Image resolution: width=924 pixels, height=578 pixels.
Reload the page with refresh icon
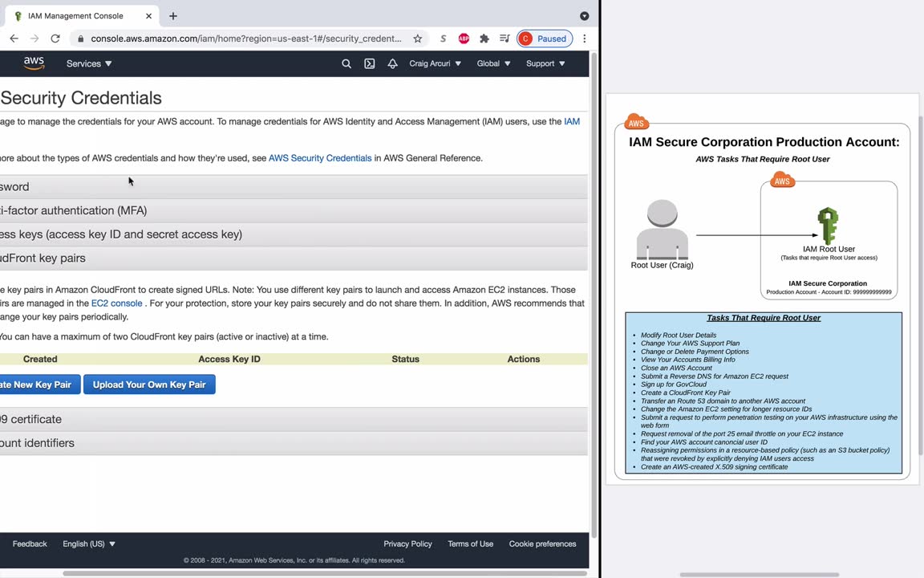click(55, 39)
